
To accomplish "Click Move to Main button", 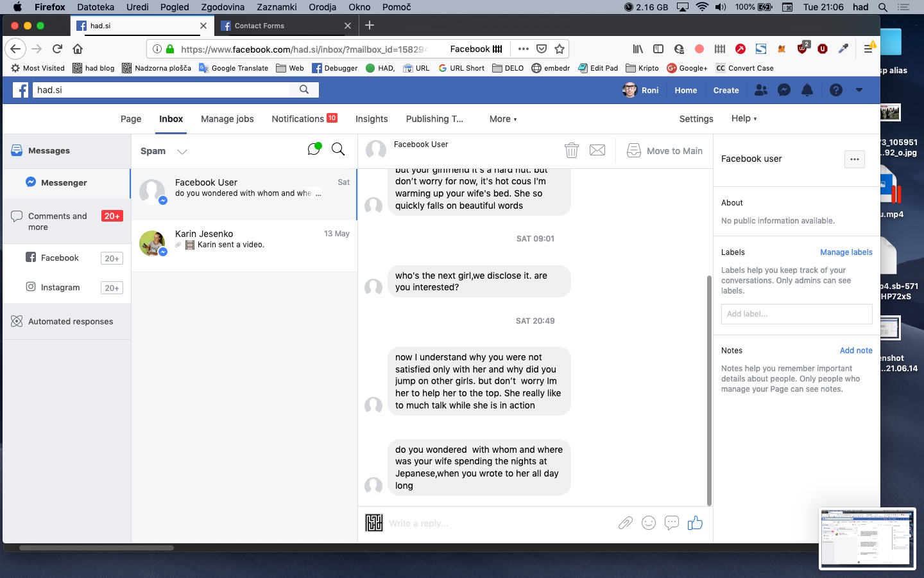I will pos(665,151).
